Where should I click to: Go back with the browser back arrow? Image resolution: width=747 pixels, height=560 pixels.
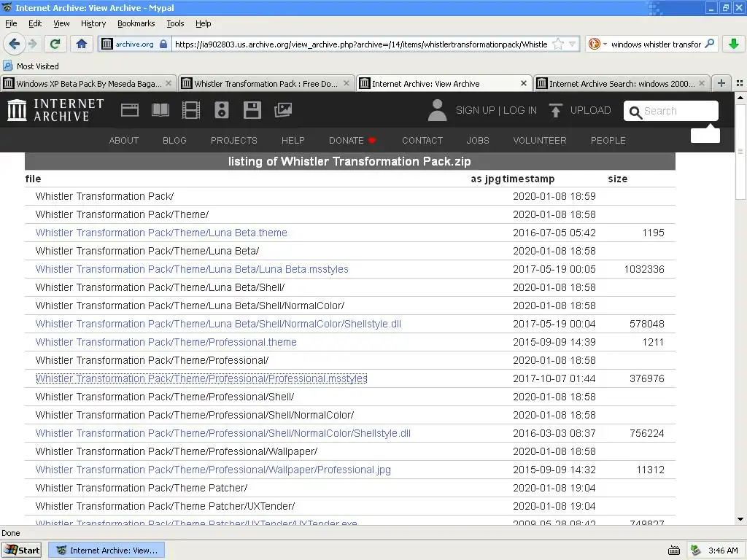(15, 44)
